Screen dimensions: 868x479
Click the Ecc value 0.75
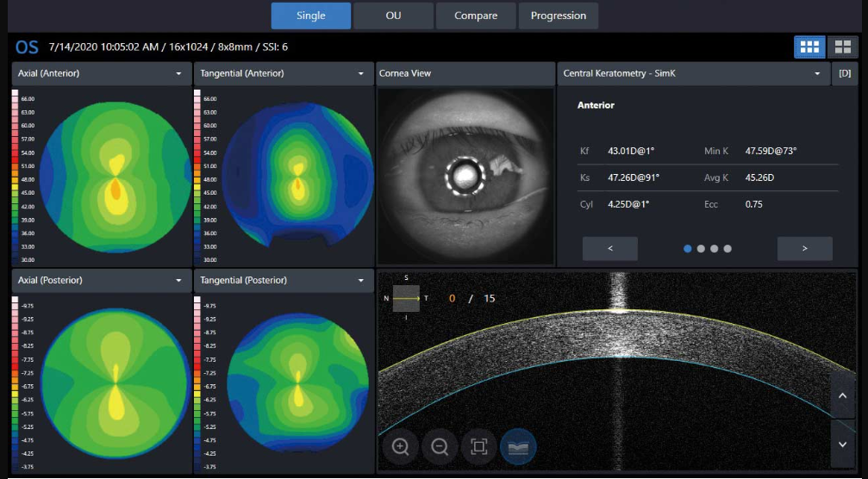click(754, 204)
